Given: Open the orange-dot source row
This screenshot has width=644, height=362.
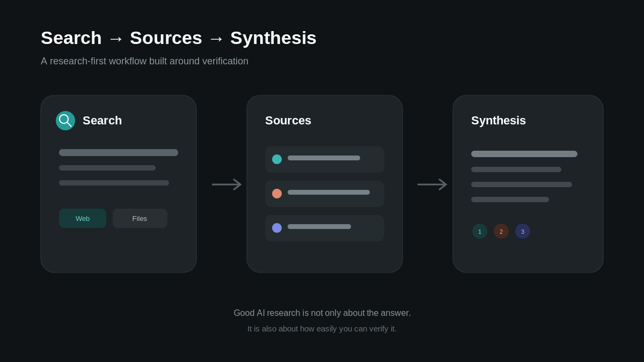Looking at the screenshot, I should 325,194.
